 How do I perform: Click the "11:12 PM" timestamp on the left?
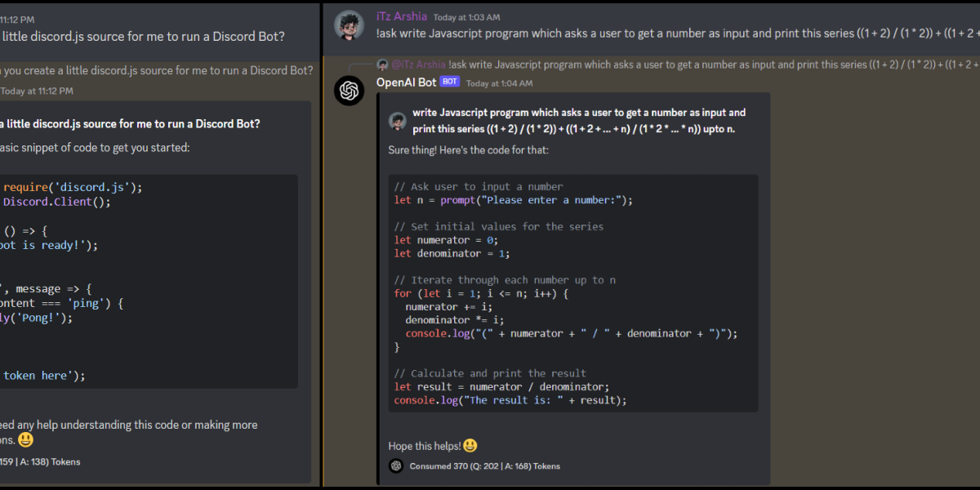click(16, 19)
